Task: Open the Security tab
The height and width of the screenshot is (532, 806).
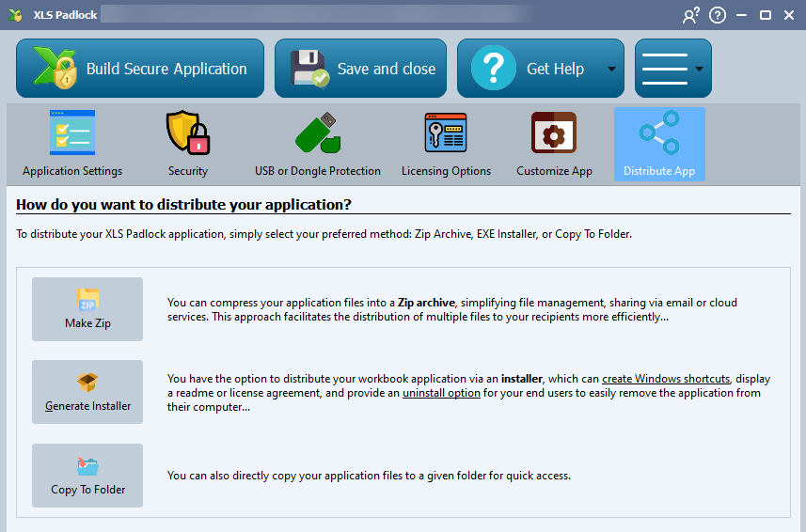Action: tap(188, 145)
